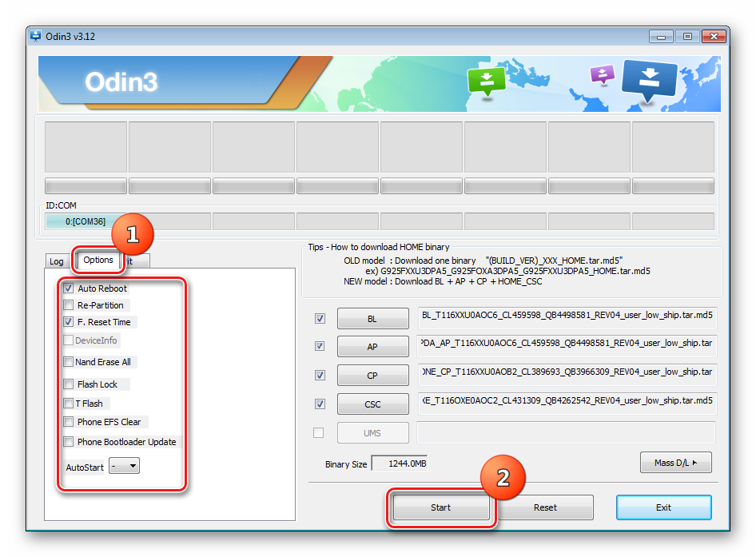Click the CSC file button
Image resolution: width=756 pixels, height=557 pixels.
pos(372,404)
